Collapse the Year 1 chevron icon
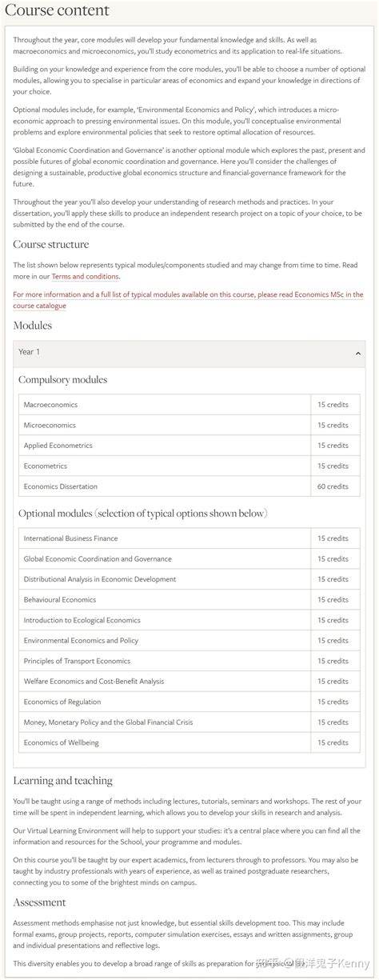The image size is (379, 980). tap(358, 353)
